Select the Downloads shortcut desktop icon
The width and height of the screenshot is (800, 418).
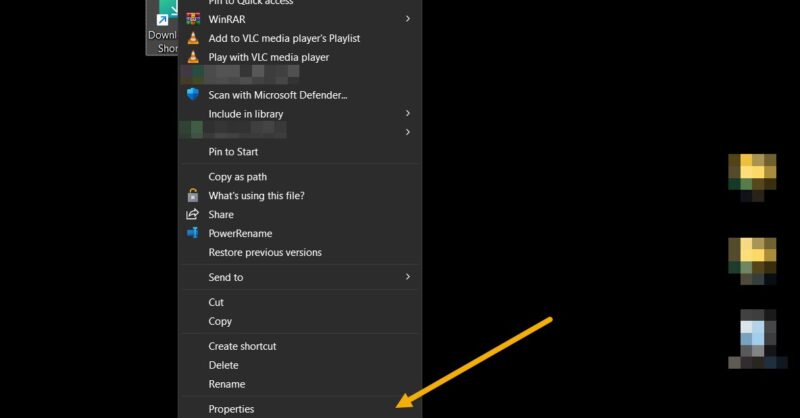click(162, 28)
